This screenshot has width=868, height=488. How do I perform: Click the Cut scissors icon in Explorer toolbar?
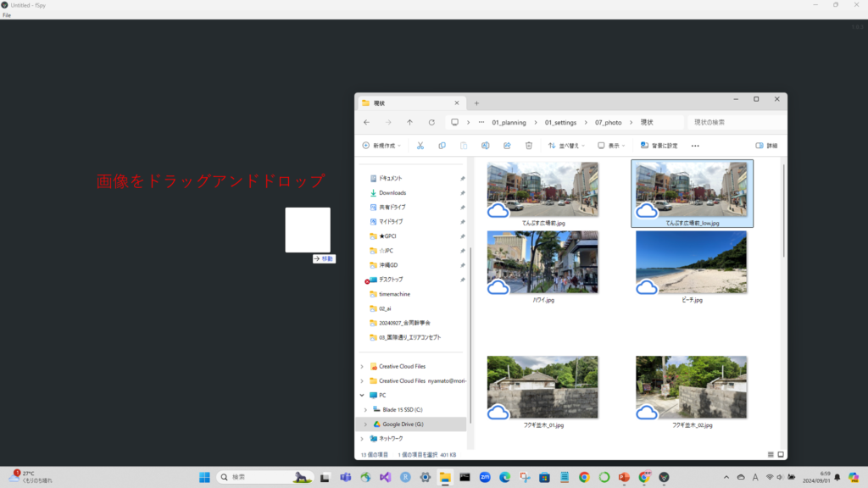pyautogui.click(x=420, y=146)
